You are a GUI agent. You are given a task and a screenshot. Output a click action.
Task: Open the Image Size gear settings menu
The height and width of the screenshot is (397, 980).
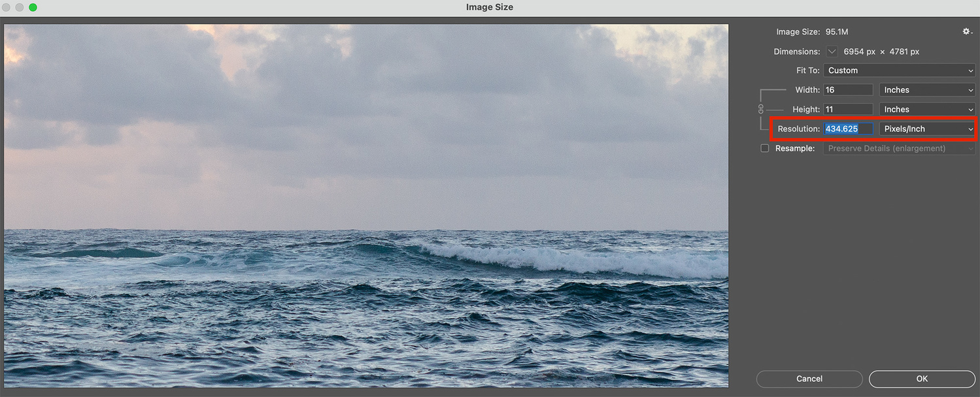(967, 31)
